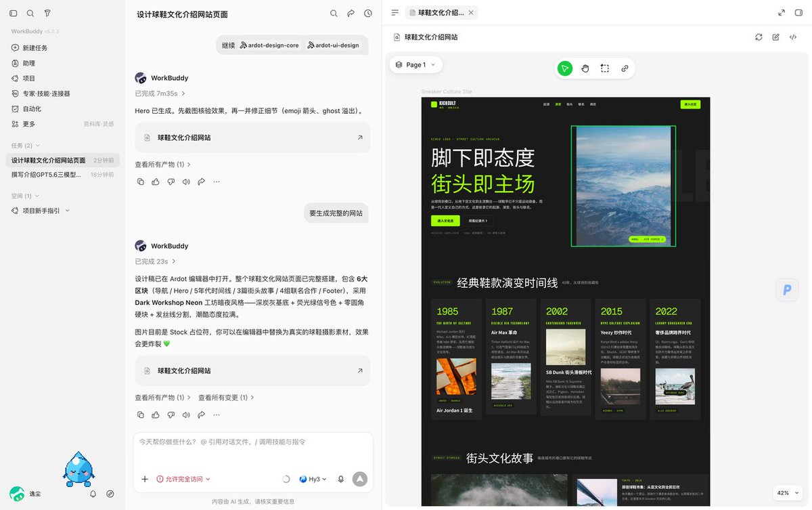Refresh the 球鞋文化介绍网站 preview
The height and width of the screenshot is (510, 812).
pyautogui.click(x=759, y=37)
